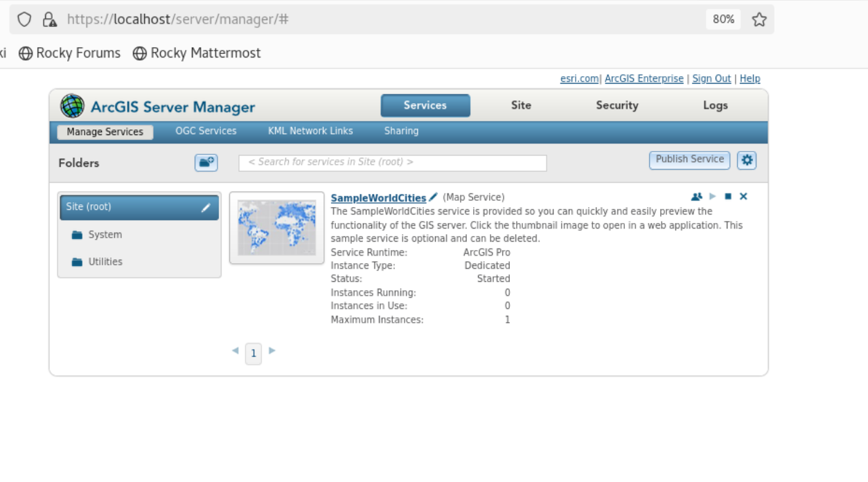Viewport: 868px width, 482px height.
Task: Open the Site main tab
Action: point(521,105)
